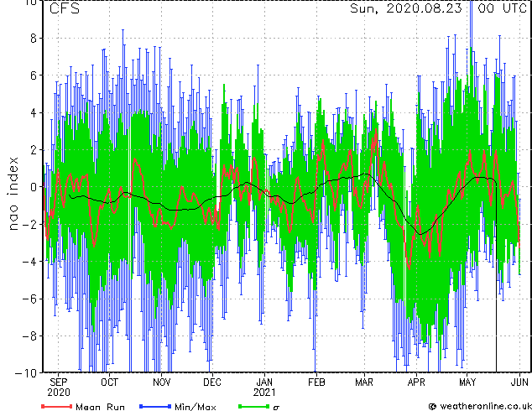This screenshot has width=532, height=411.
Task: Click the y-axis value '4'
Action: pyautogui.click(x=34, y=112)
